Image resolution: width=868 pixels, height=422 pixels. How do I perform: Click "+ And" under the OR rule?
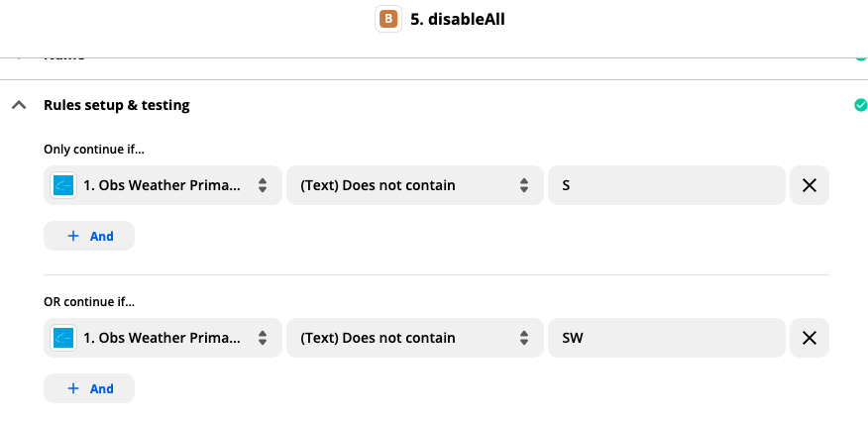89,388
